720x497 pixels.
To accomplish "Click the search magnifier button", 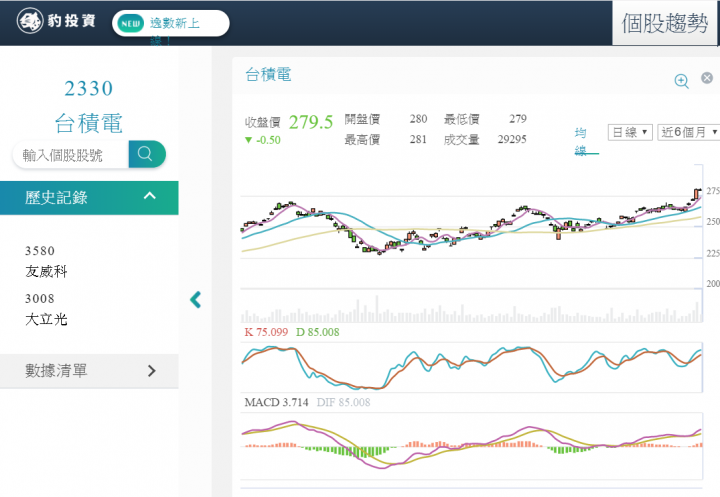I will pos(146,154).
